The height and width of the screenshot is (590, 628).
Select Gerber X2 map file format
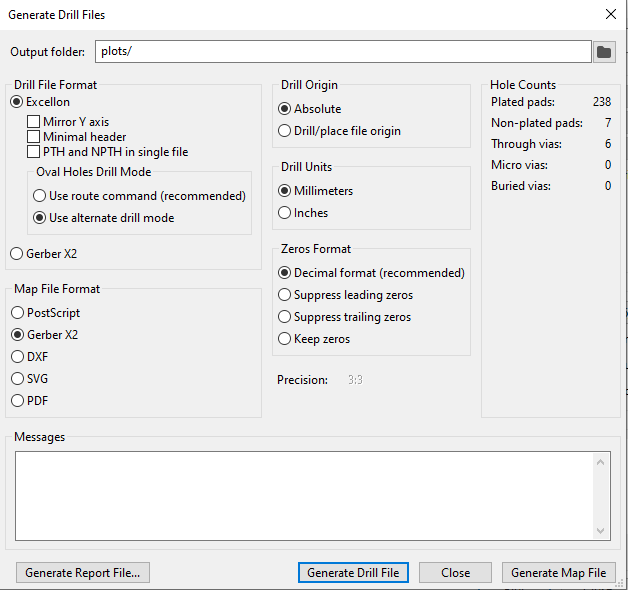(44, 334)
